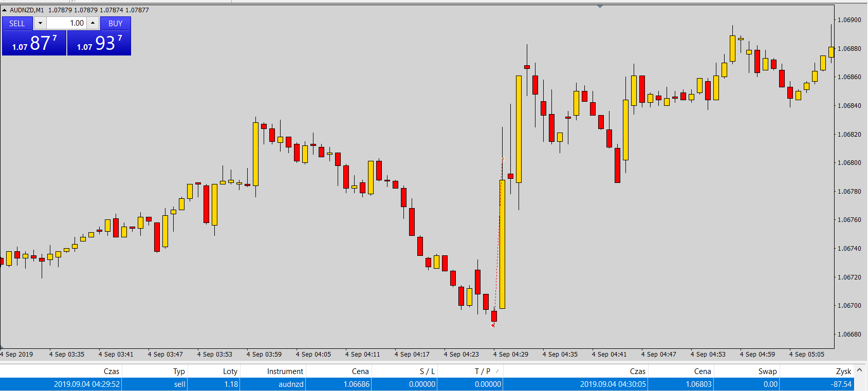Sort by Cena header above 1.06686
Viewport: 868px width, 391px height.
tap(338, 371)
